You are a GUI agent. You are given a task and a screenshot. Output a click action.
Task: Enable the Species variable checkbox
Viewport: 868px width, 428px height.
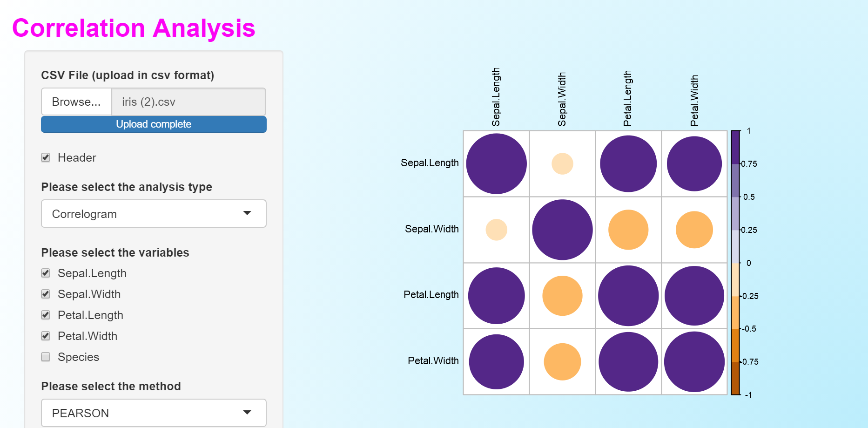click(x=46, y=357)
